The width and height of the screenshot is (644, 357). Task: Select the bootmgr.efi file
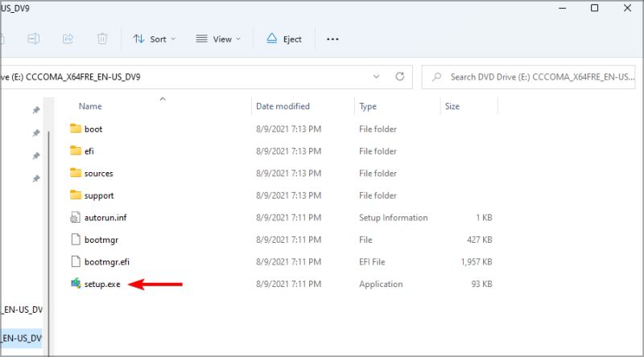[106, 261]
